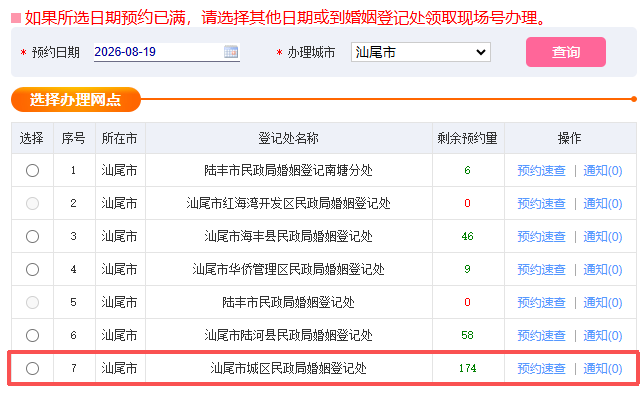
Task: Open 预约速查 for 红海湾开发区 row
Action: pyautogui.click(x=541, y=203)
